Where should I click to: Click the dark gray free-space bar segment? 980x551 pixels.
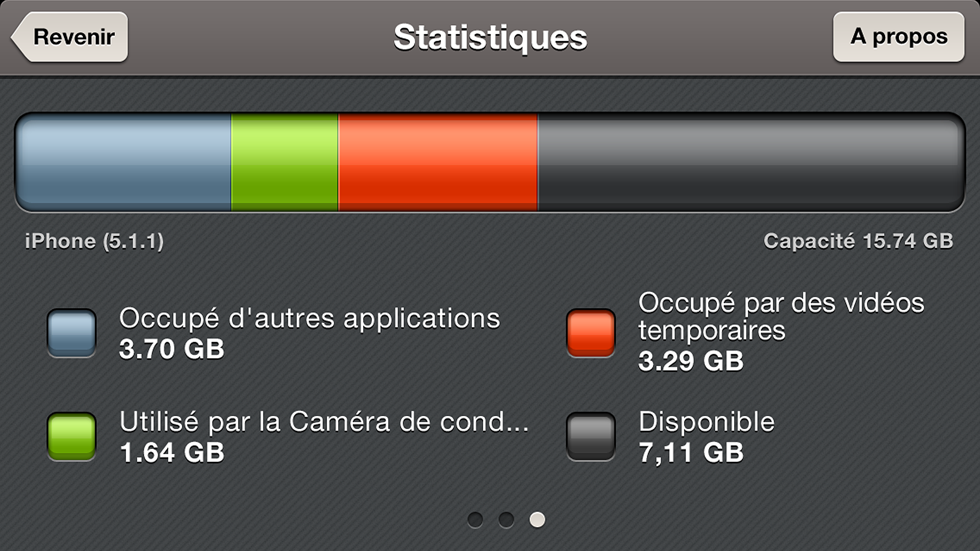pos(750,162)
